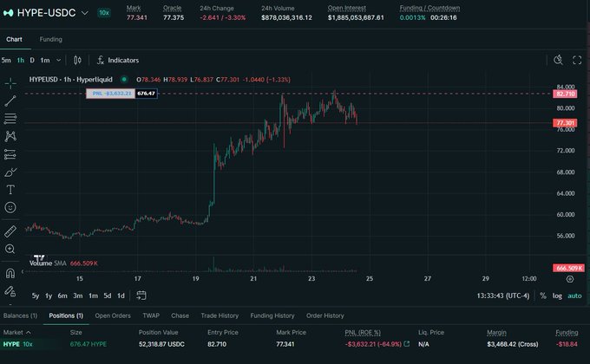Open the Order History tab
The image size is (590, 364).
(x=325, y=315)
